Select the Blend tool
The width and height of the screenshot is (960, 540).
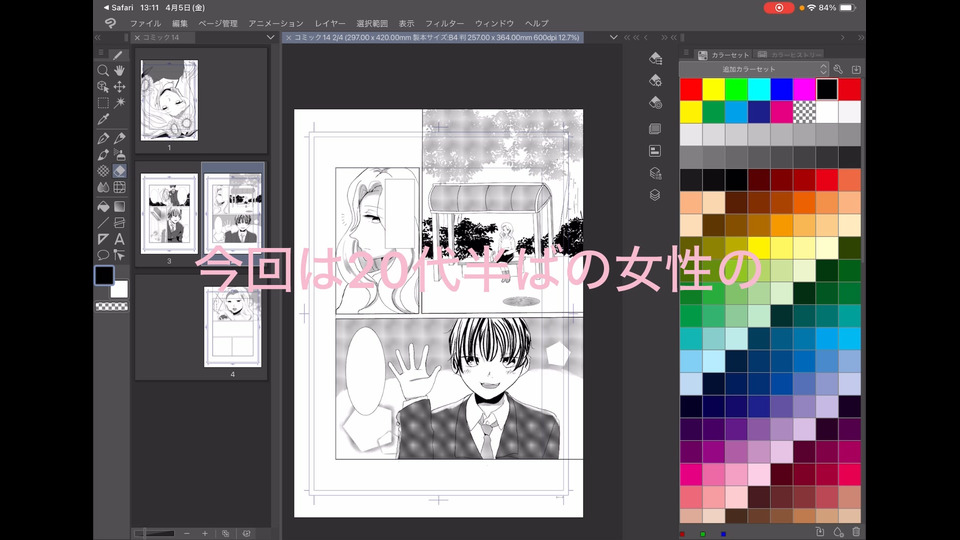coord(103,187)
